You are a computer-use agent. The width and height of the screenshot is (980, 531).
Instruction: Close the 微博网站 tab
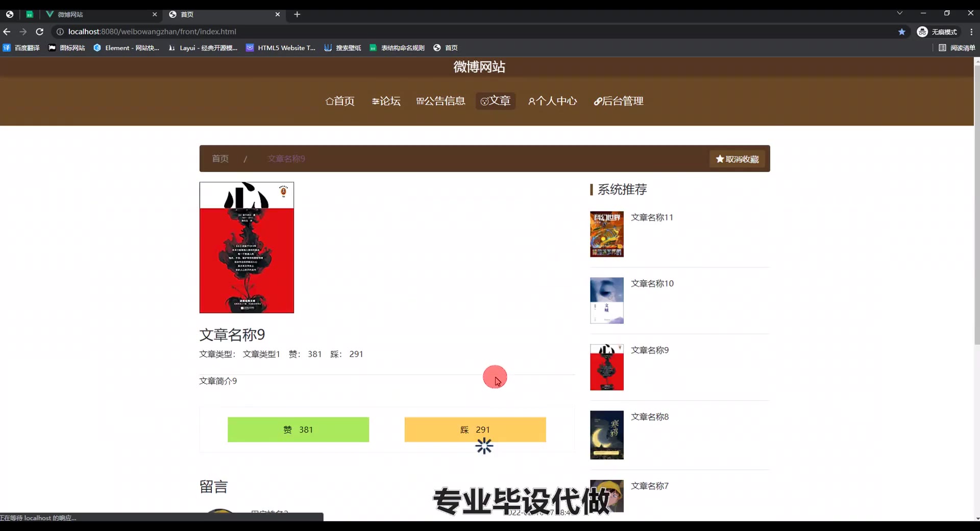[155, 14]
